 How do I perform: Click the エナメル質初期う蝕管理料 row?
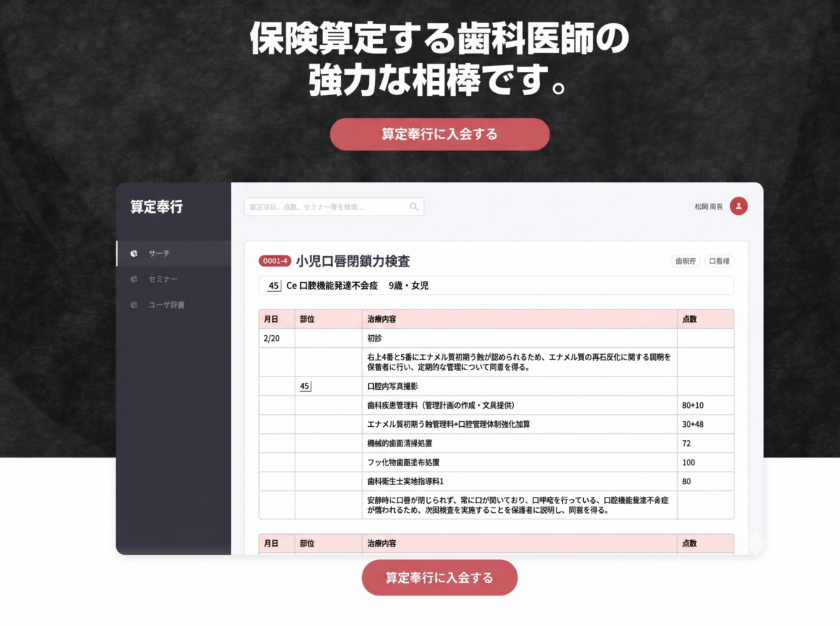coord(496,424)
